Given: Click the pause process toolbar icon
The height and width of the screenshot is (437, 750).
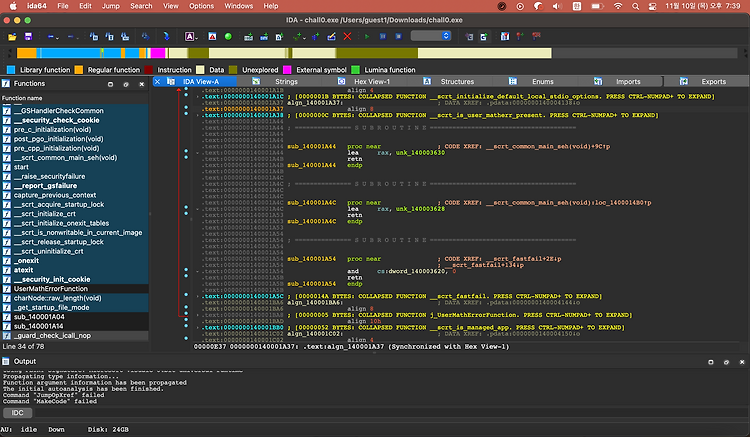Looking at the screenshot, I should (x=383, y=36).
